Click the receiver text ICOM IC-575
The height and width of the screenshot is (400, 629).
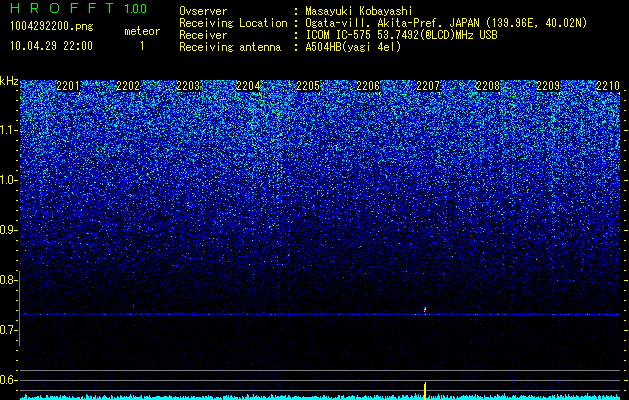pyautogui.click(x=339, y=35)
